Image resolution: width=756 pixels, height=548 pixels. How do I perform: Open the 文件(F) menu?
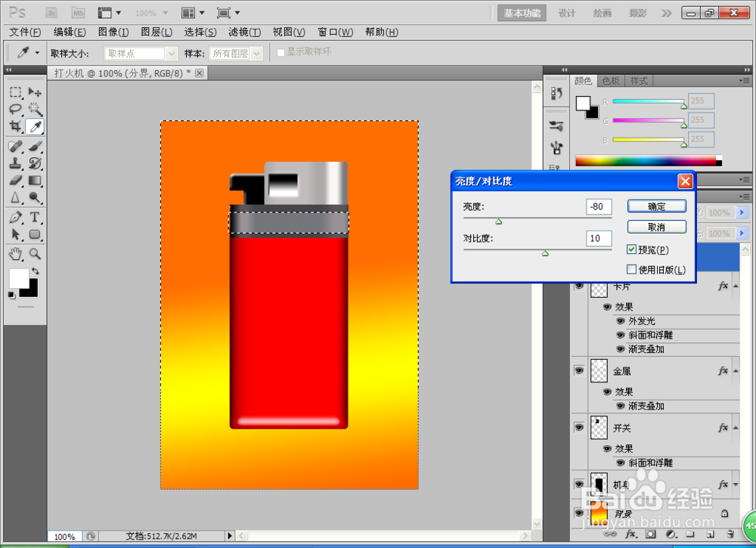25,33
